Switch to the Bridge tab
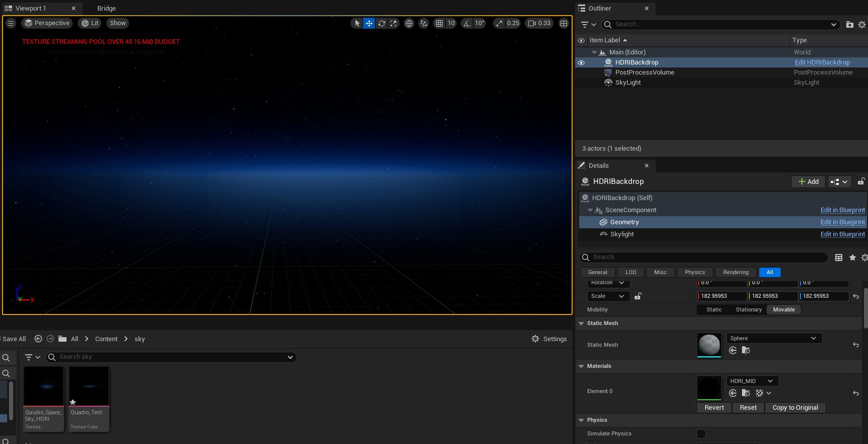Screen dimensions: 868x444 tap(106, 9)
